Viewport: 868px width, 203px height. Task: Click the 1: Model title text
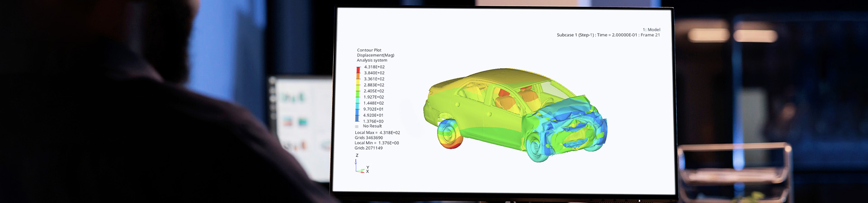point(651,30)
